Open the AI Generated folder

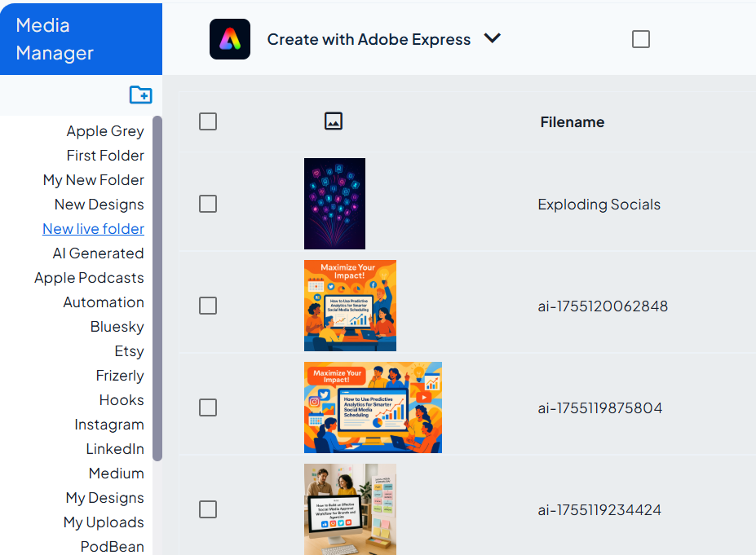[98, 253]
